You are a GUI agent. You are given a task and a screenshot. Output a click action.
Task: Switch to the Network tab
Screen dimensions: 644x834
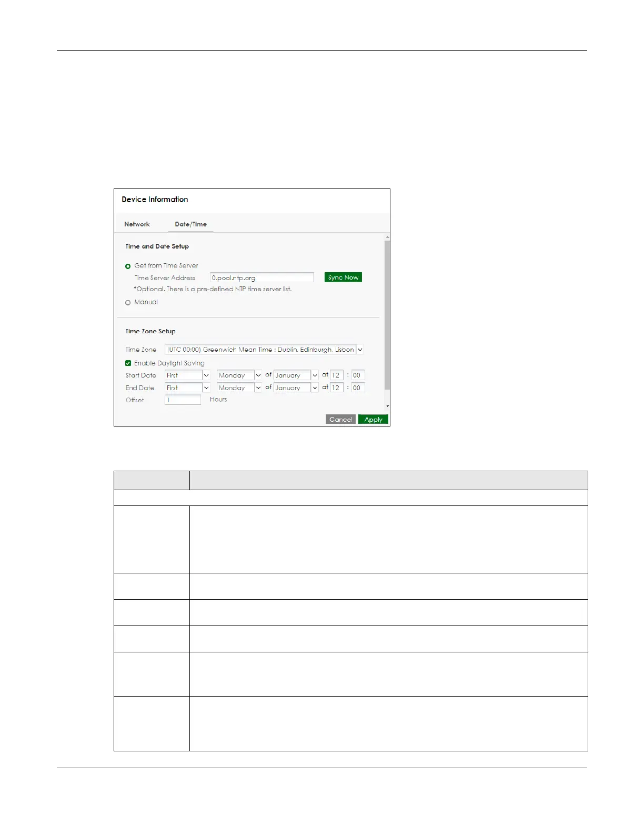(137, 224)
